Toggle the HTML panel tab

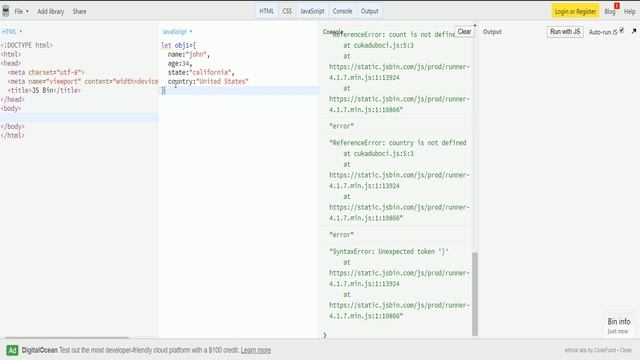tap(267, 11)
